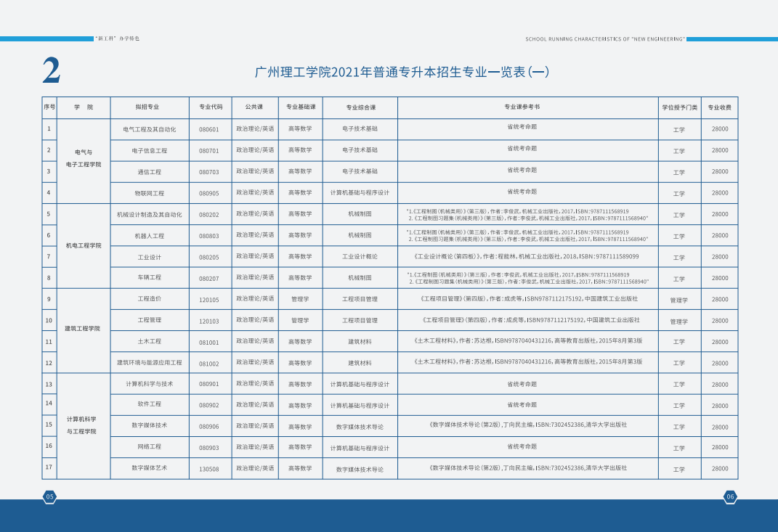Select the 专业基础课 column header
The width and height of the screenshot is (778, 532).
[301, 107]
